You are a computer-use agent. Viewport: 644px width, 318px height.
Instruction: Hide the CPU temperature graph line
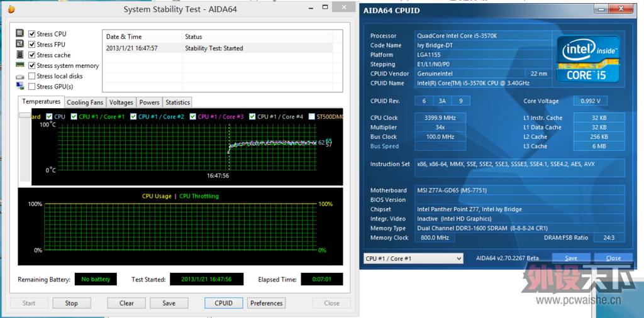(49, 116)
